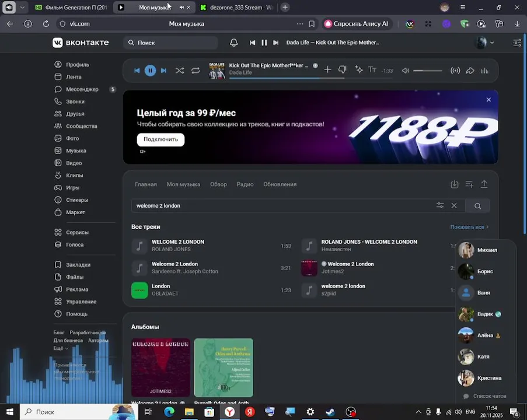Screen dimensions: 527x420
Task: Dislike the current track
Action: pyautogui.click(x=342, y=69)
